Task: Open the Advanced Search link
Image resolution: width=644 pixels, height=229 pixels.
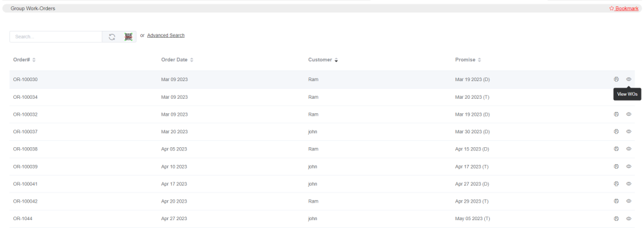Action: (x=166, y=35)
